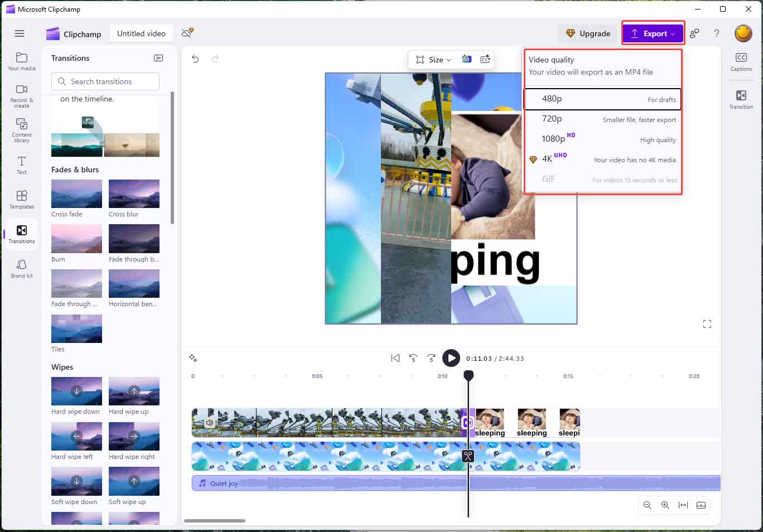Open the hamburger navigation menu
Screen dimensions: 763x532
click(20, 33)
